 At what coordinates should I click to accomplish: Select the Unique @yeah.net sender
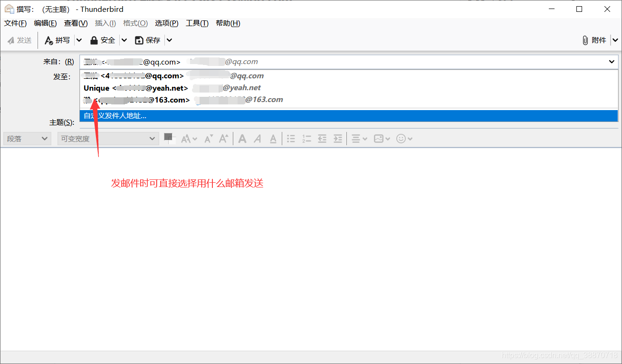pos(349,88)
